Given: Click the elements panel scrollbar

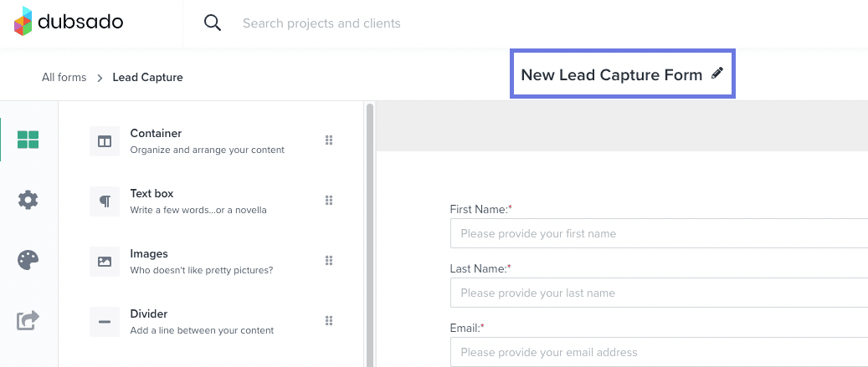Looking at the screenshot, I should point(369,209).
